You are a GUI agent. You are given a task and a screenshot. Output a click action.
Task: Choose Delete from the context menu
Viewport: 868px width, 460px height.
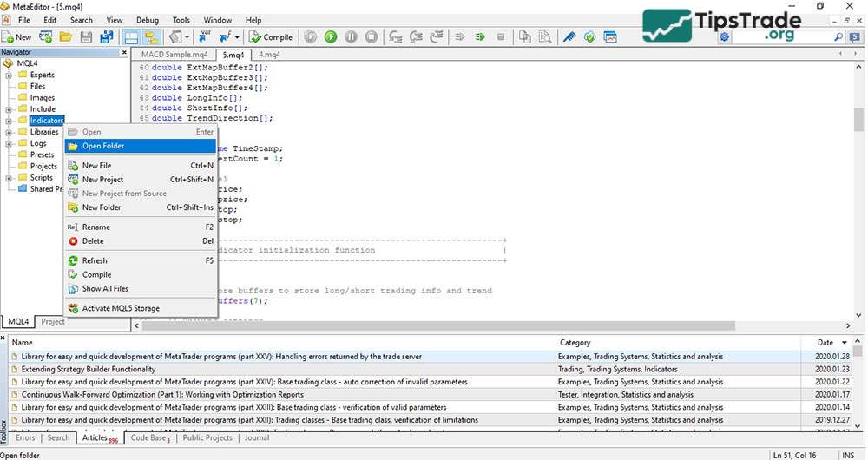coord(92,241)
